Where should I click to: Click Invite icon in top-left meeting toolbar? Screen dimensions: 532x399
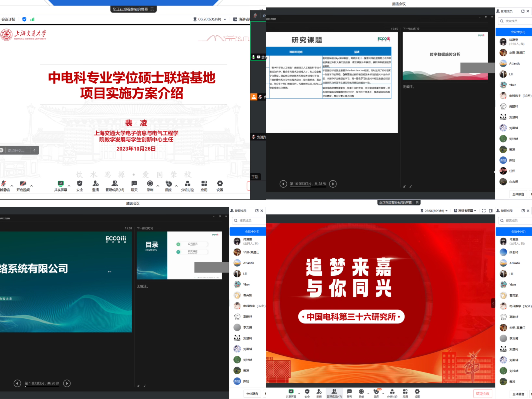[95, 186]
